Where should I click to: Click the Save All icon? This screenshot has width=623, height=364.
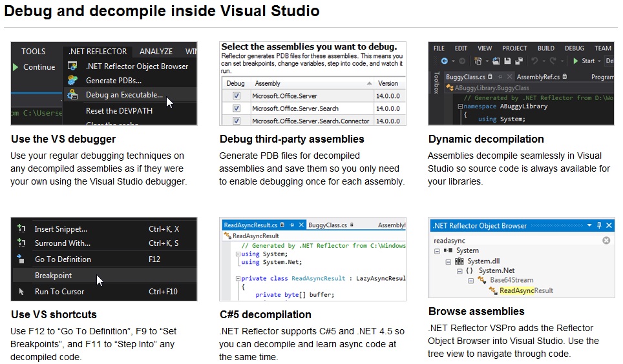point(519,61)
